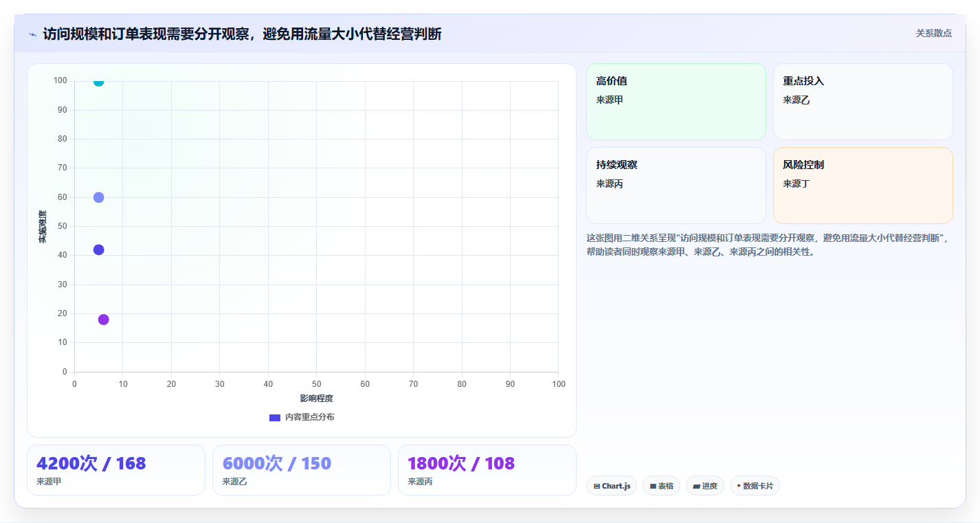Select the 4200次 / 168 来源甲 stat card
Viewport: 980px width, 523px height.
pyautogui.click(x=116, y=470)
